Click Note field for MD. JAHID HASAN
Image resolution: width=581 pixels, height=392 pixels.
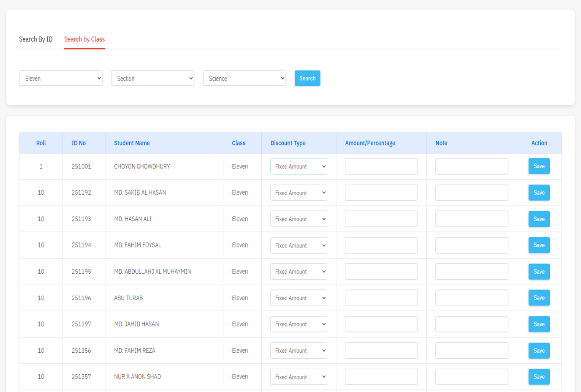(x=471, y=324)
